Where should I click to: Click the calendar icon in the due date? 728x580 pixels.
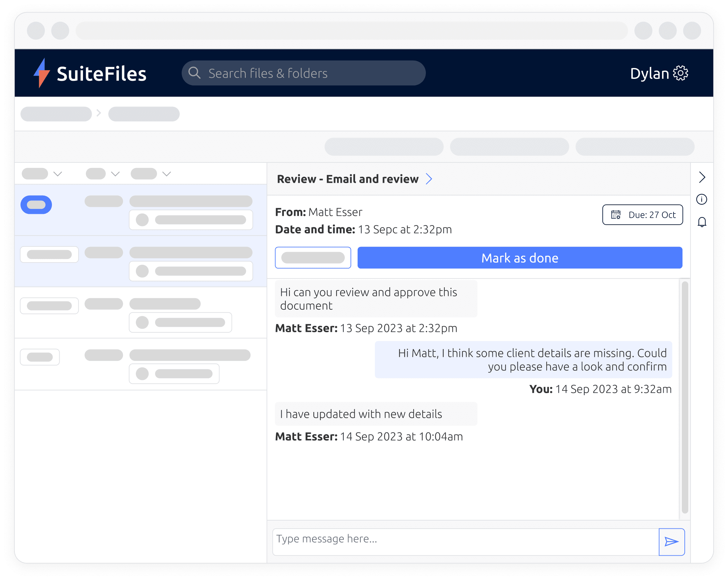click(616, 214)
